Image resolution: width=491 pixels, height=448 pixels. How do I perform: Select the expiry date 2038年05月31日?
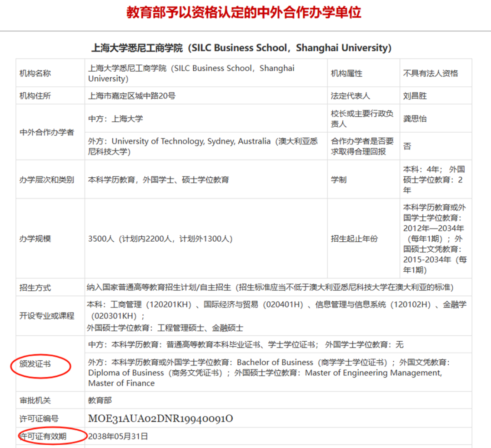pyautogui.click(x=118, y=436)
